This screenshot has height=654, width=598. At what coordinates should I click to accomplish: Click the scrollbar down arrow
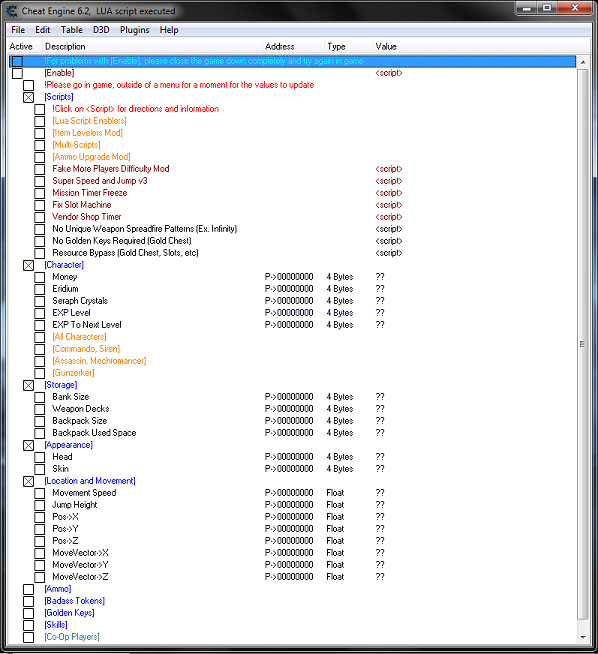[583, 637]
